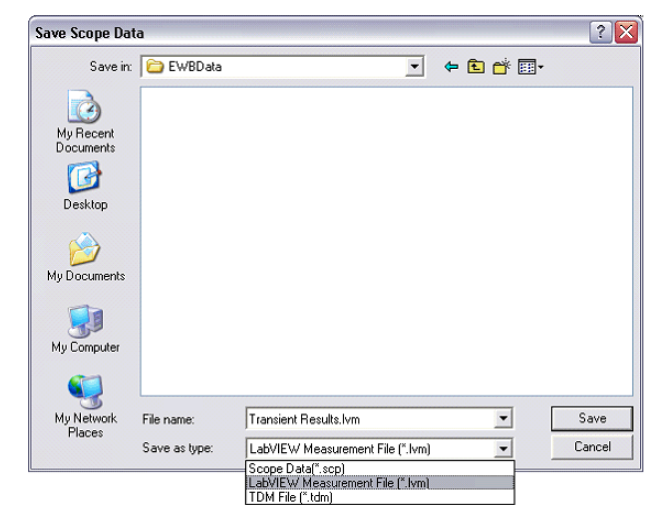This screenshot has height=519, width=662.
Task: Open My Network Places in the sidebar
Action: (85, 407)
